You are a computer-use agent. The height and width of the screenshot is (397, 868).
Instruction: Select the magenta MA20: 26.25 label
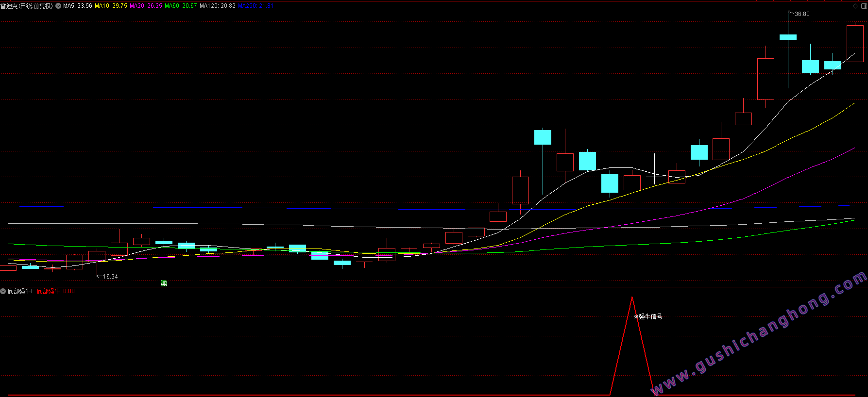(x=146, y=6)
